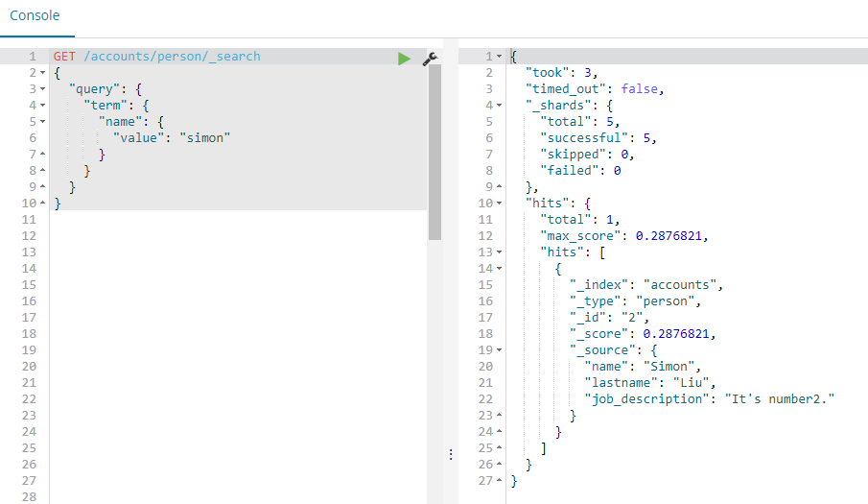Click "timed_out" false value
The width and height of the screenshot is (868, 504).
click(x=640, y=88)
